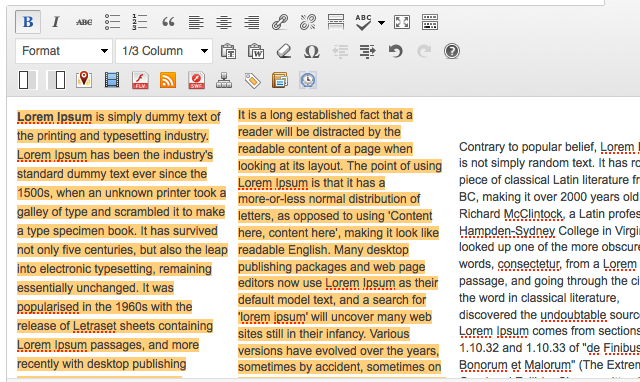The image size is (640, 382).
Task: Click "popularised" in the first column
Action: pyautogui.click(x=48, y=307)
